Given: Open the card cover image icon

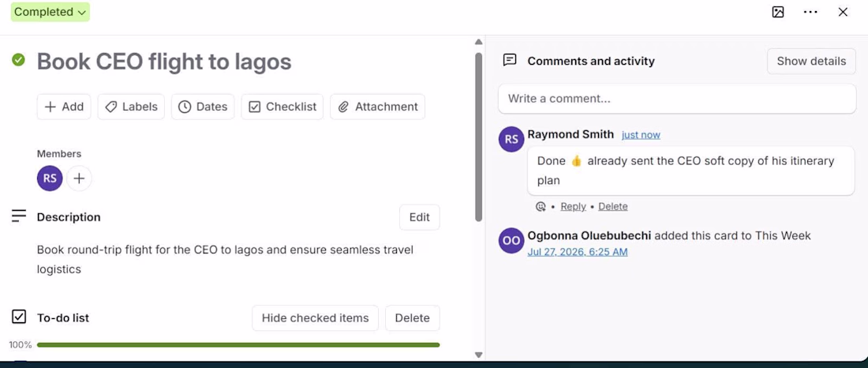Looking at the screenshot, I should (x=778, y=12).
